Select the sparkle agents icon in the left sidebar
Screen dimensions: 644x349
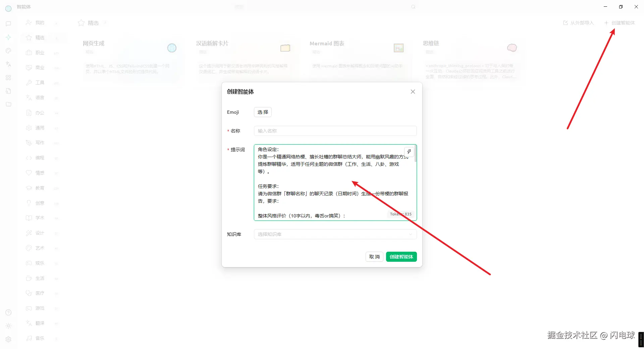coord(8,37)
